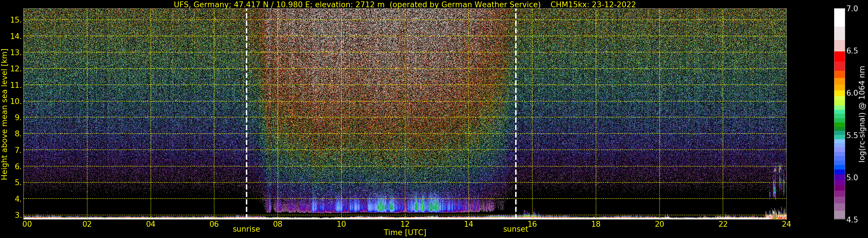Screen dimensions: 868x238
Task: Pick the bright red colorbar segment
Action: coord(839,56)
